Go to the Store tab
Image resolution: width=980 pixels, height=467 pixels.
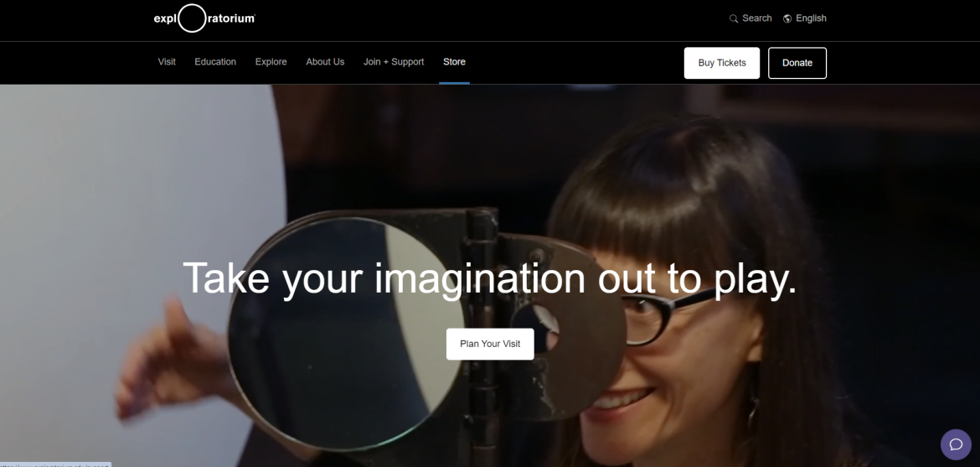point(454,62)
